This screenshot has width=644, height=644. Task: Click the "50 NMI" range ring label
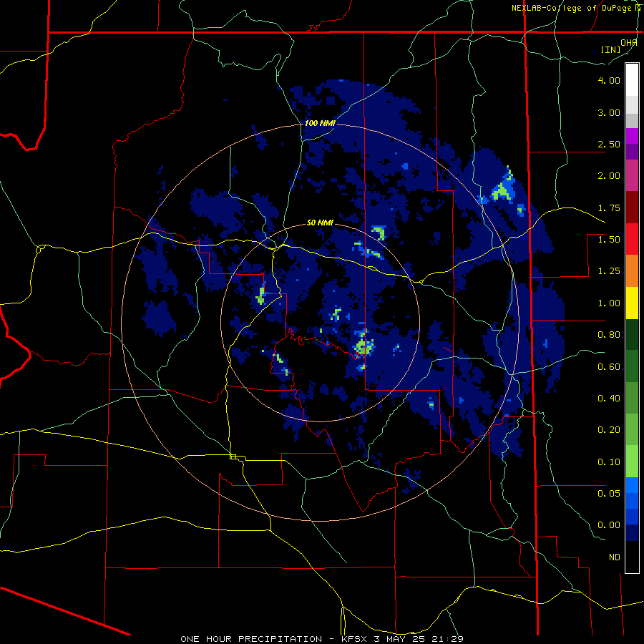320,223
